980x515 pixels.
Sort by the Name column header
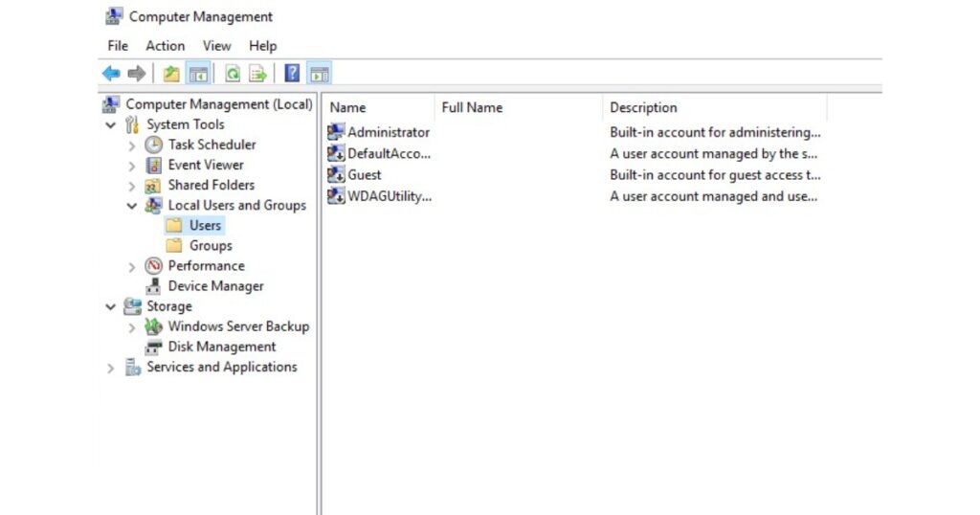pos(379,107)
